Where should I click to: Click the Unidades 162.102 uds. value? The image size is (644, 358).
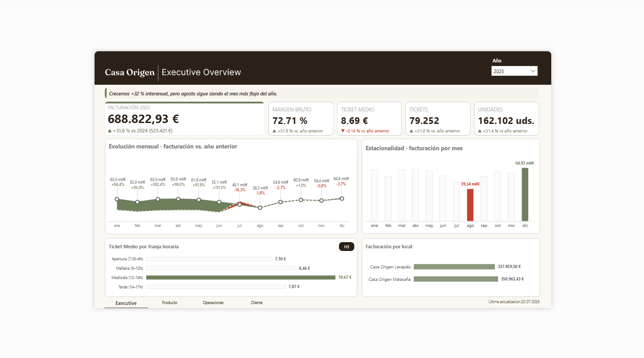[x=506, y=121]
